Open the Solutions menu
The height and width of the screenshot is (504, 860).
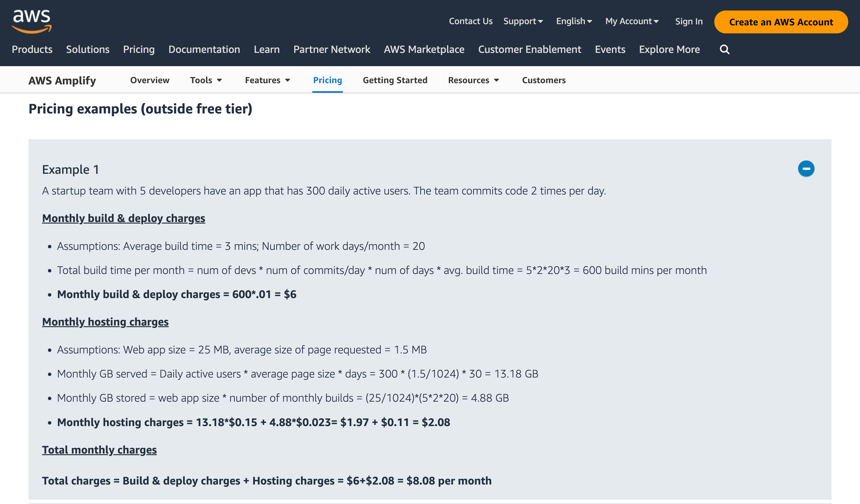88,49
